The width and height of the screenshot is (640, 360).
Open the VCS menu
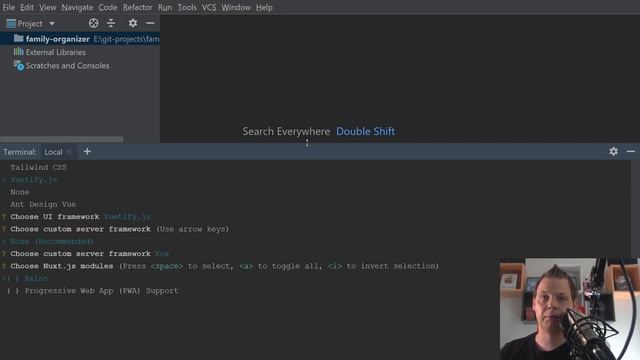209,7
